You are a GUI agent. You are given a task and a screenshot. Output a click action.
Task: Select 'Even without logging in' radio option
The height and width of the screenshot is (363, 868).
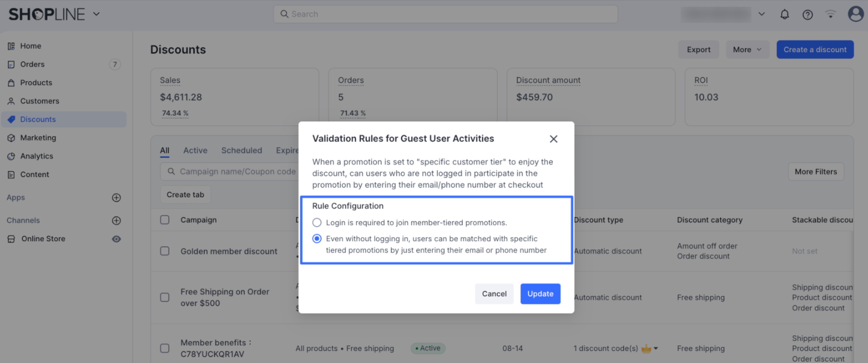coord(317,239)
